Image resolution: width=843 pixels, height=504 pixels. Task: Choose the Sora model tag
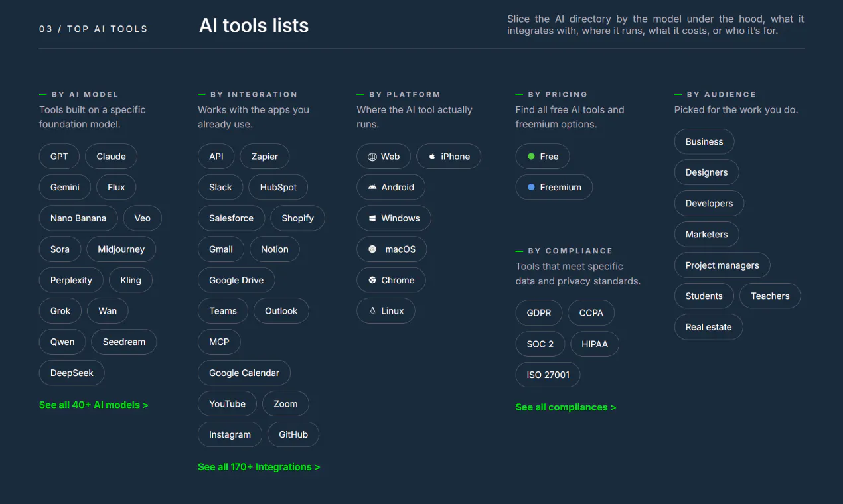(x=60, y=249)
